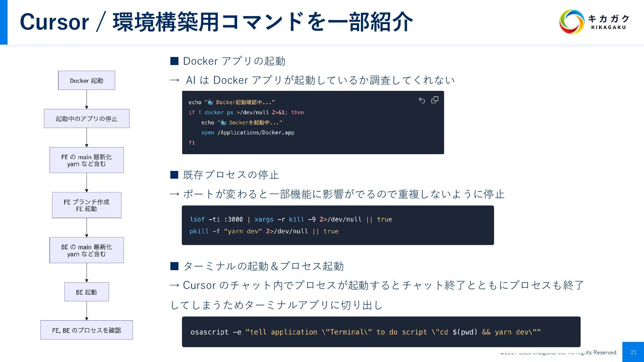
Task: Click the whale emoji in first echo line
Action: (210, 102)
